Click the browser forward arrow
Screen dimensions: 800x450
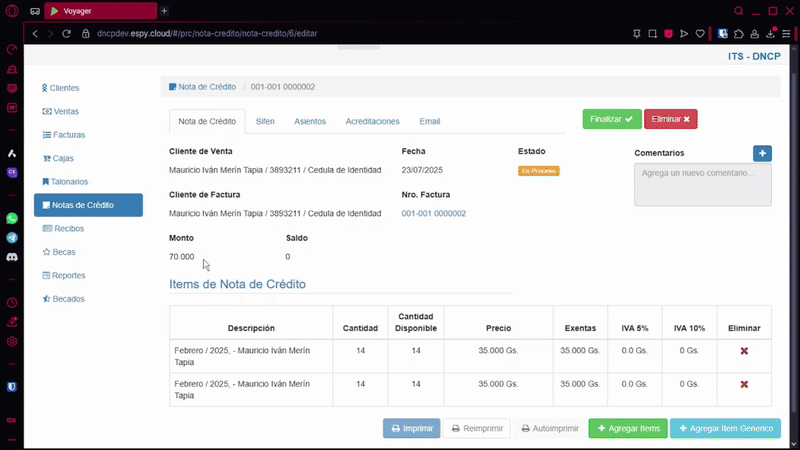click(51, 34)
